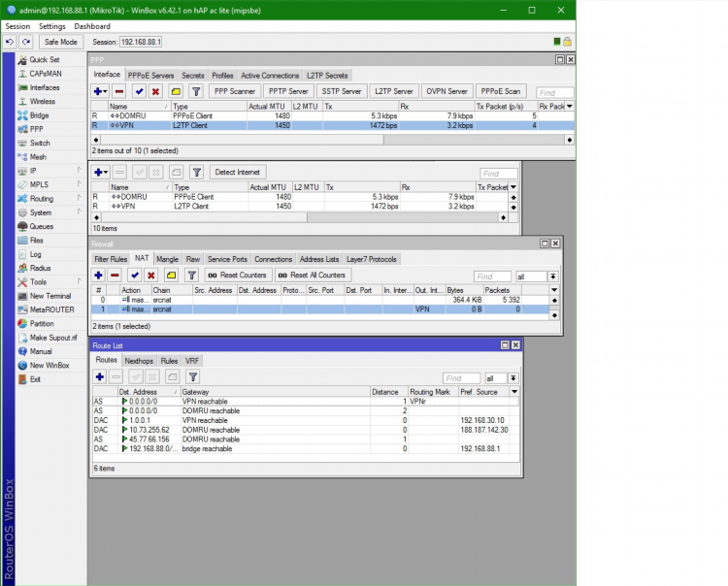The image size is (728, 586).
Task: Open CAPsMAN menu item
Action: pos(46,74)
